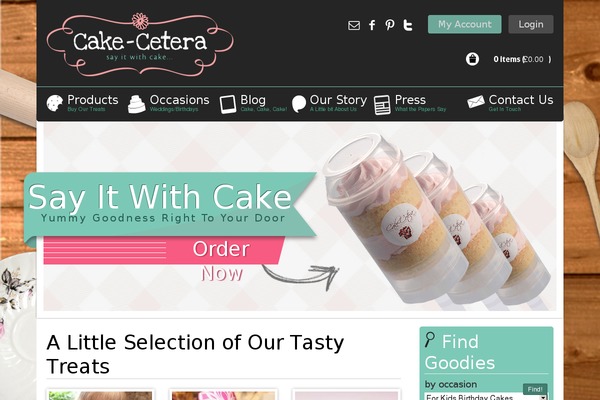Click the envelope icon beside Contact Us
This screenshot has width=600, height=400.
click(x=476, y=102)
